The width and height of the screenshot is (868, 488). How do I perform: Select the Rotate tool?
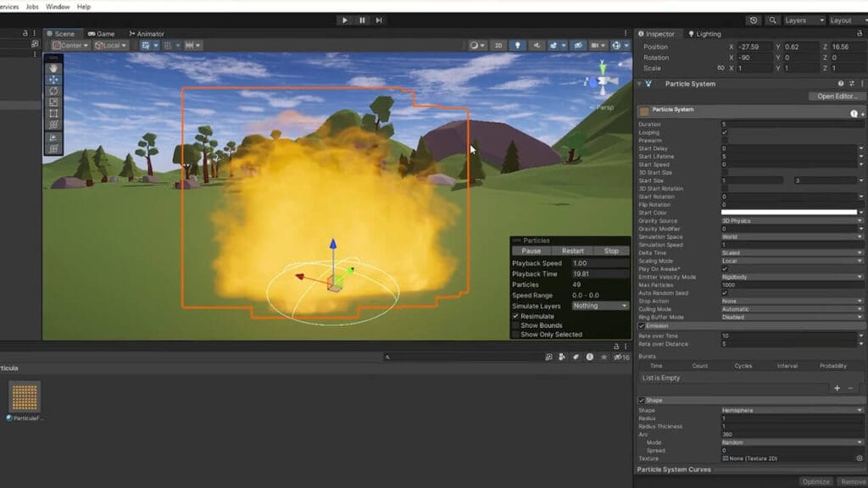point(53,89)
